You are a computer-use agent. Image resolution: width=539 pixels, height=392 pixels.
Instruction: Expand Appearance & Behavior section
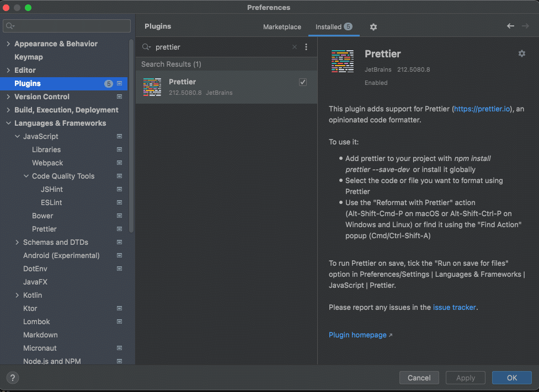pos(8,44)
